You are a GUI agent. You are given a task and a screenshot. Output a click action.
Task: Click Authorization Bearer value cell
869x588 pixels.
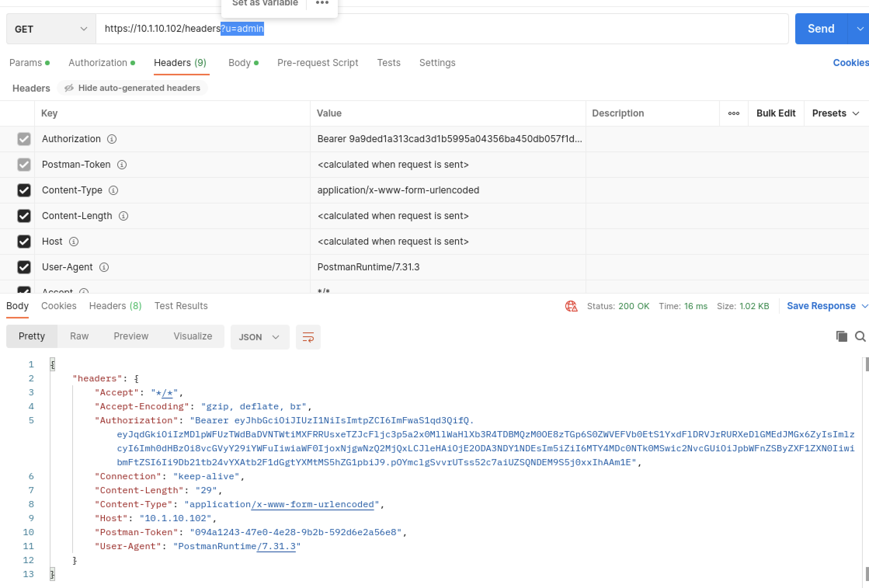448,139
